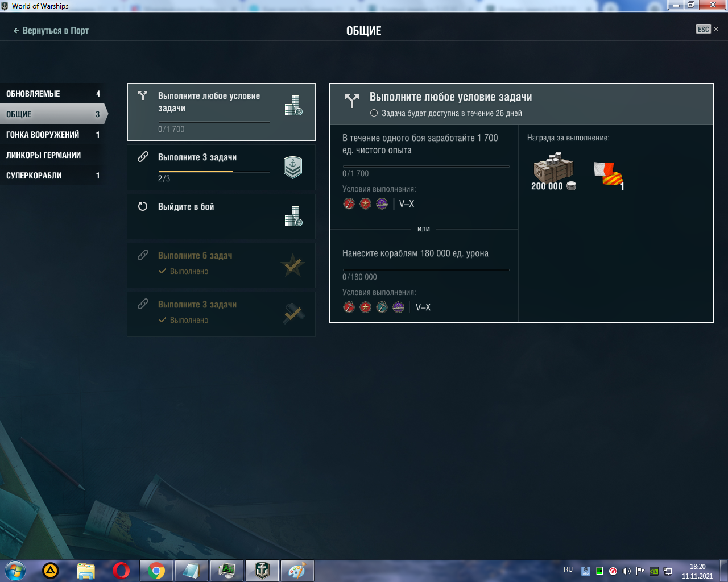Click the RU language indicator in system tray

click(568, 569)
